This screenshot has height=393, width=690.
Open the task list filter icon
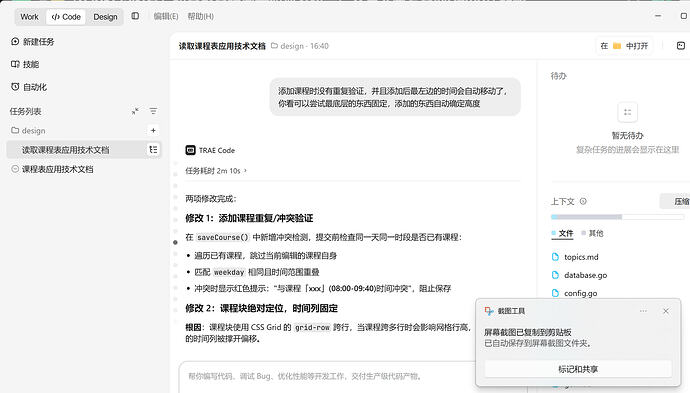pyautogui.click(x=153, y=111)
